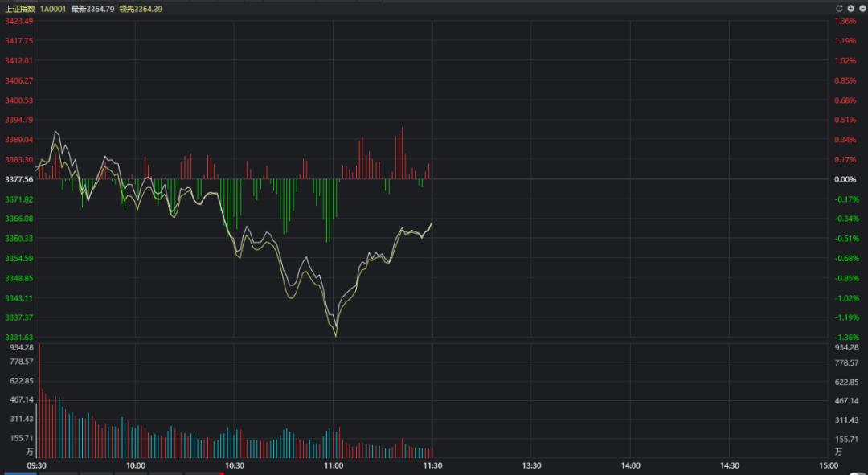The image size is (868, 475).
Task: Click the refresh chart icon
Action: coord(838,9)
